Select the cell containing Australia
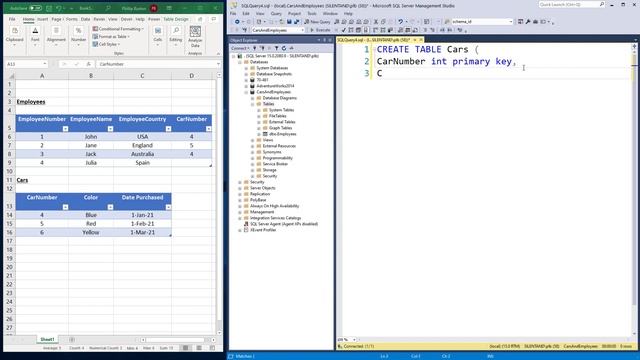640x360 pixels. [x=142, y=154]
